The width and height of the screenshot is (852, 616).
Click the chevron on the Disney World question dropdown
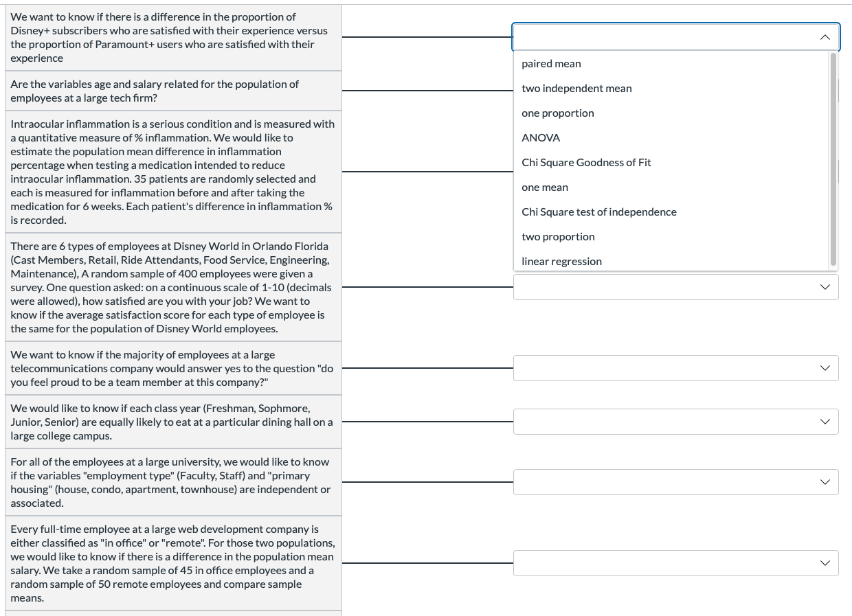tap(825, 287)
